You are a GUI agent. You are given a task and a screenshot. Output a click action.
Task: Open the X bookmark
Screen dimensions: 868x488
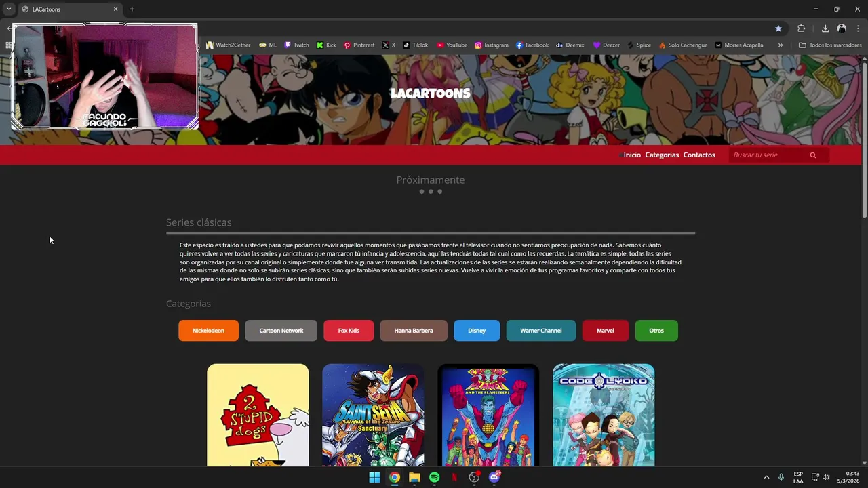(389, 45)
